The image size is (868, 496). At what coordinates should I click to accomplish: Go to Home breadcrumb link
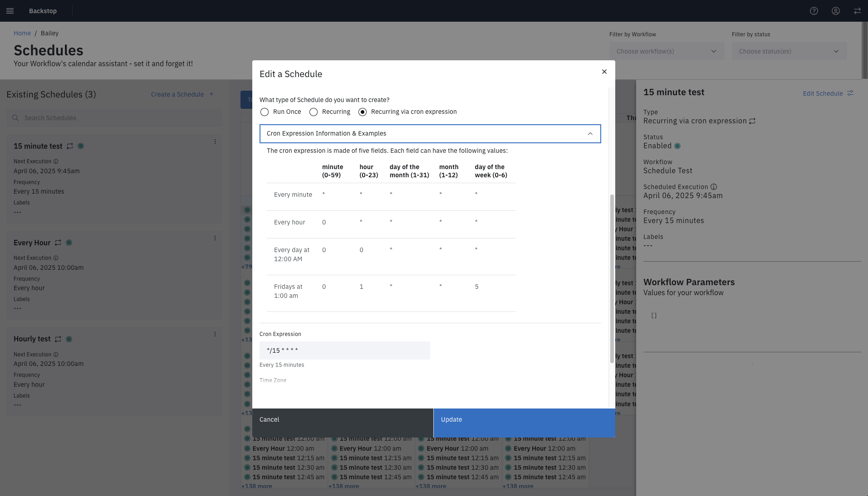(x=22, y=33)
